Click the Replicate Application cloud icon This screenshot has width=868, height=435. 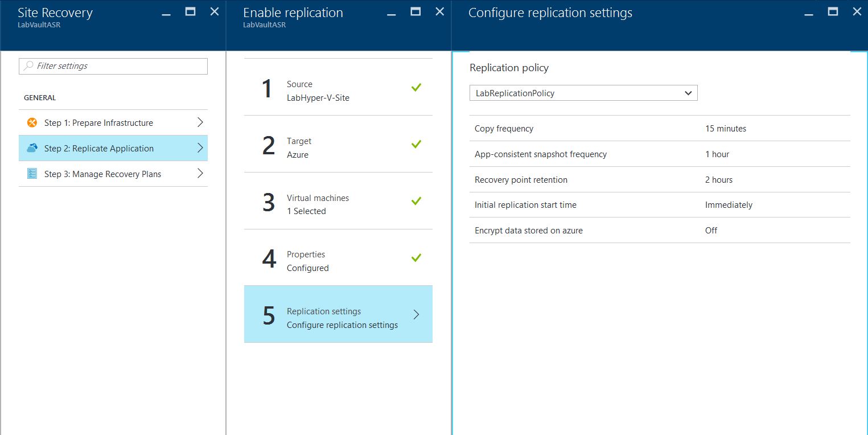(x=32, y=149)
